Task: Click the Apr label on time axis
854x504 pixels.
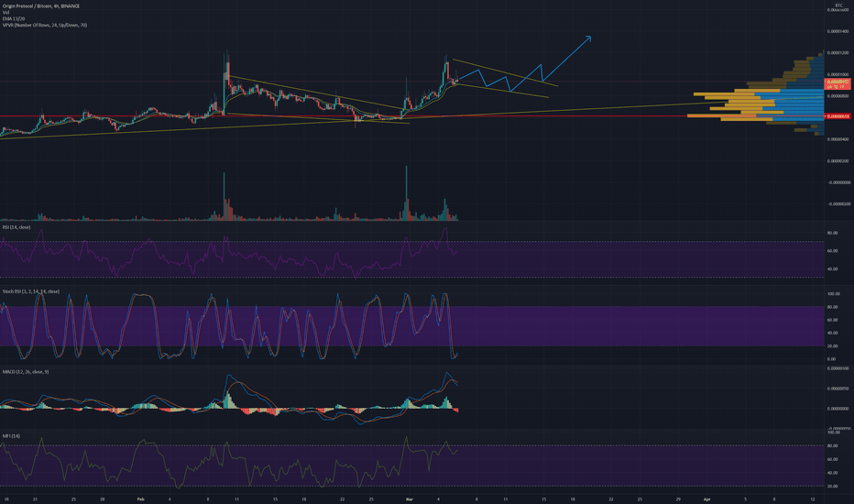Action: [x=707, y=499]
